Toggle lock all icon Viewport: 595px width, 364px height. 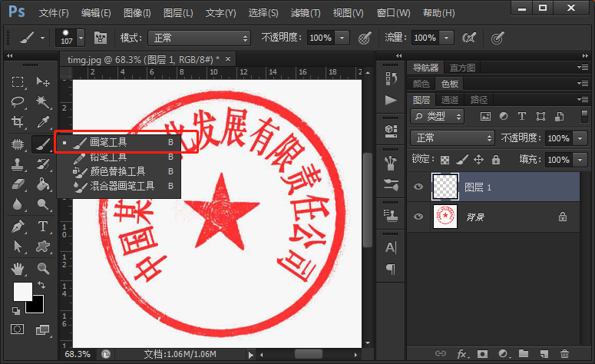pyautogui.click(x=496, y=160)
